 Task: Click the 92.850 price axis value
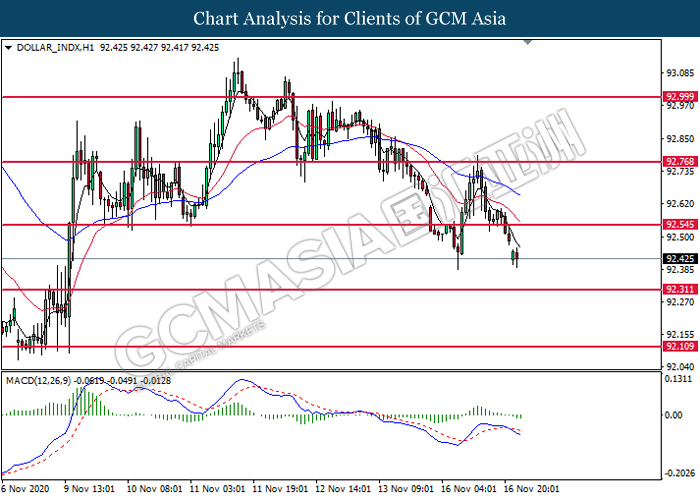(x=680, y=139)
